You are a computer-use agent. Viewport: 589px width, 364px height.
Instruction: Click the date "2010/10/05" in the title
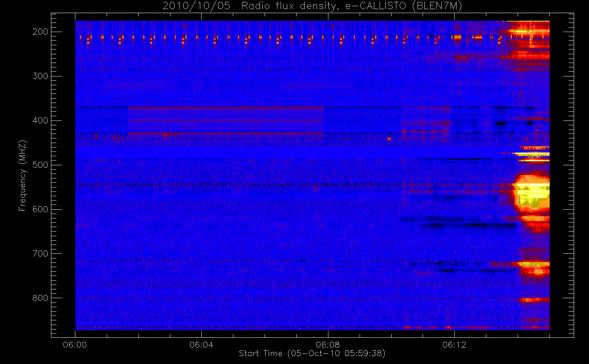[196, 6]
